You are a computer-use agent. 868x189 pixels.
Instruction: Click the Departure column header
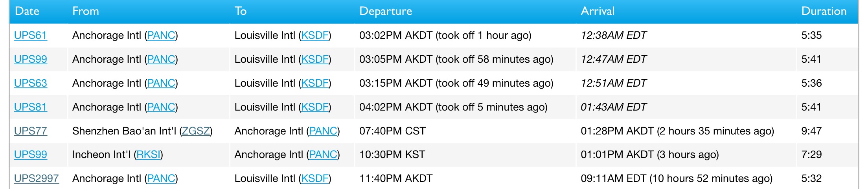[386, 11]
